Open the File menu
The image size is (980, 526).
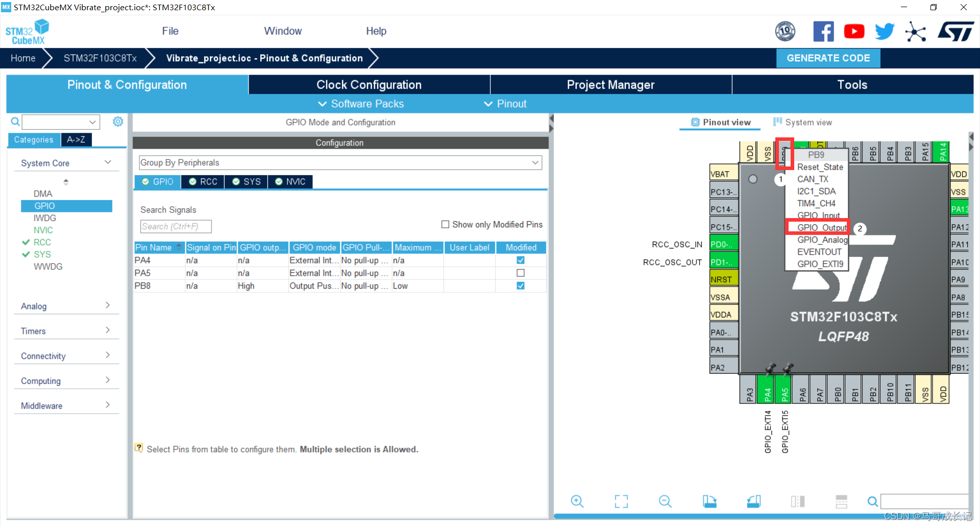coord(170,31)
